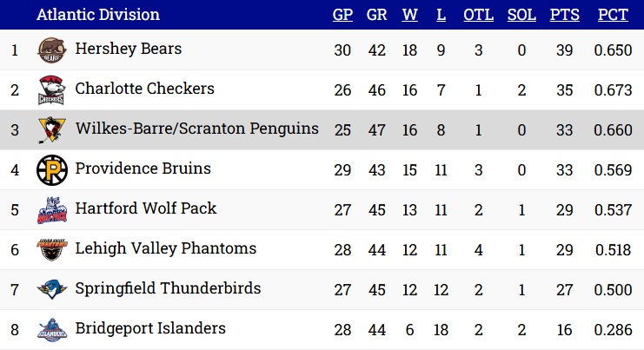Sort the table by L column header
This screenshot has height=350, width=644.
(x=441, y=15)
